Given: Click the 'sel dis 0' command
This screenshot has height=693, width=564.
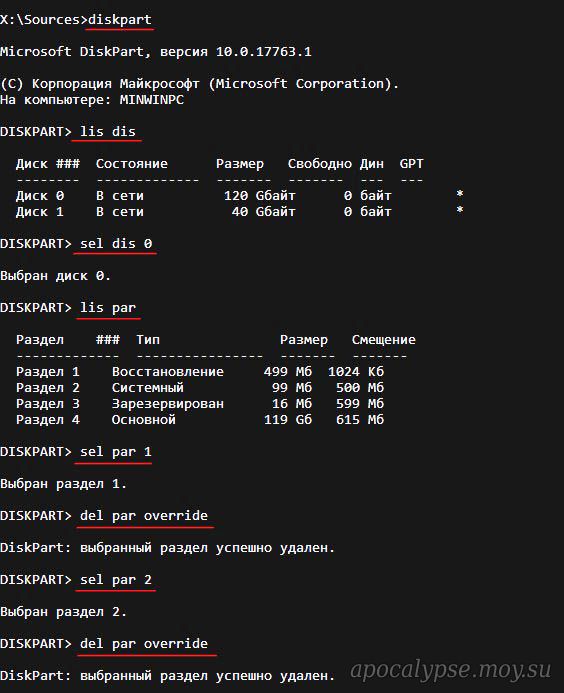Looking at the screenshot, I should tap(116, 244).
